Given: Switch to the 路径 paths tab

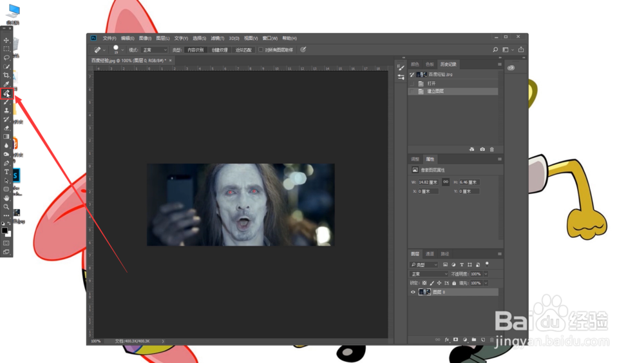Looking at the screenshot, I should point(445,253).
